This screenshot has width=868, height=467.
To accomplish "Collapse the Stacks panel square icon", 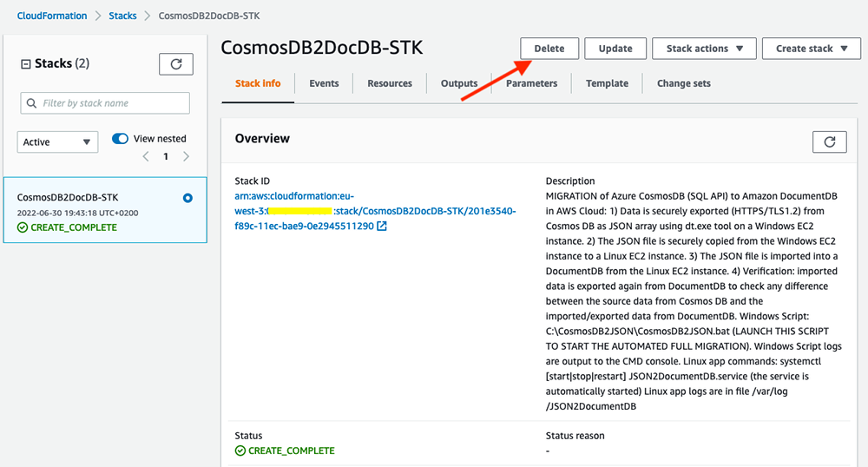I will [x=25, y=64].
